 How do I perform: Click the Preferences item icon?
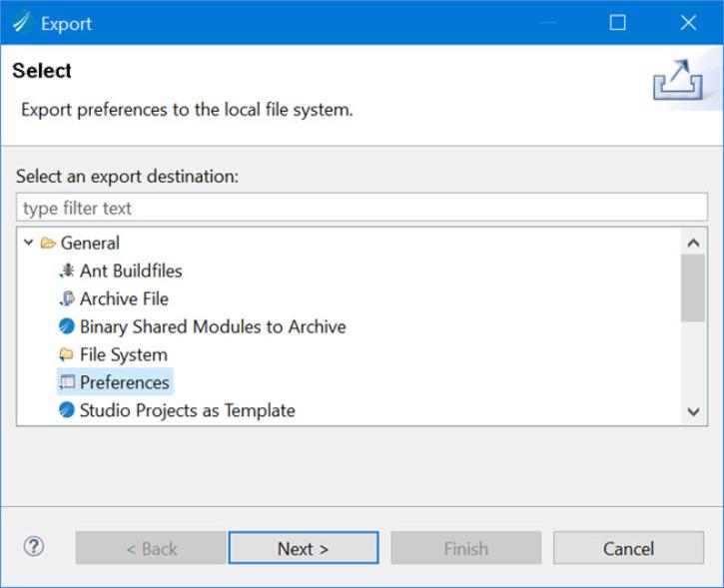tap(67, 382)
